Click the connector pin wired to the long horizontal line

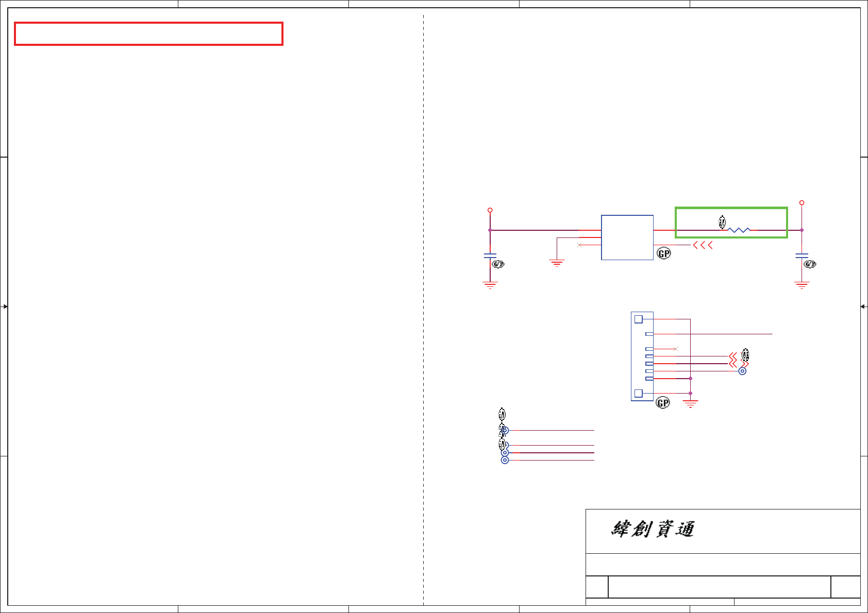click(x=649, y=334)
